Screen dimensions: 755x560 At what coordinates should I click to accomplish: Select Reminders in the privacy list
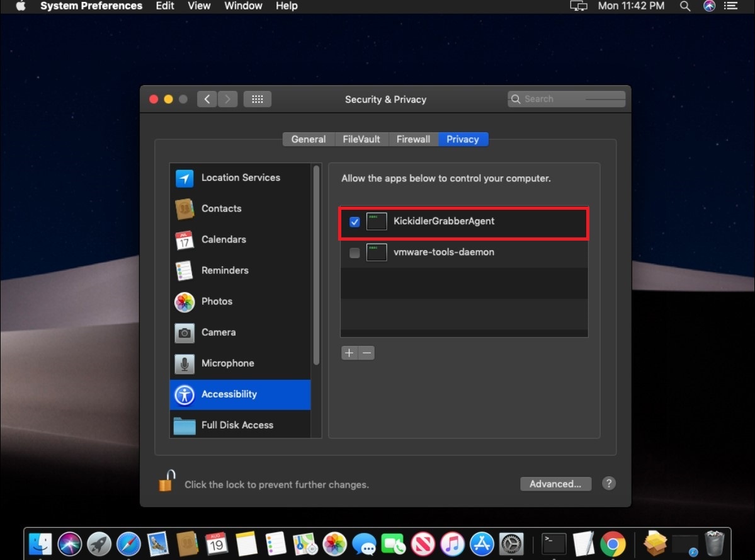(x=241, y=270)
